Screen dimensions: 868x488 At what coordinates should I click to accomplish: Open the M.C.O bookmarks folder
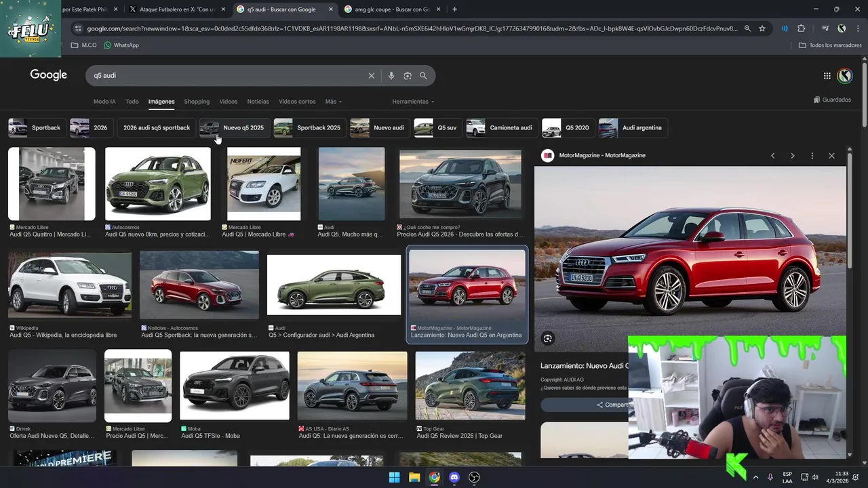[x=83, y=45]
